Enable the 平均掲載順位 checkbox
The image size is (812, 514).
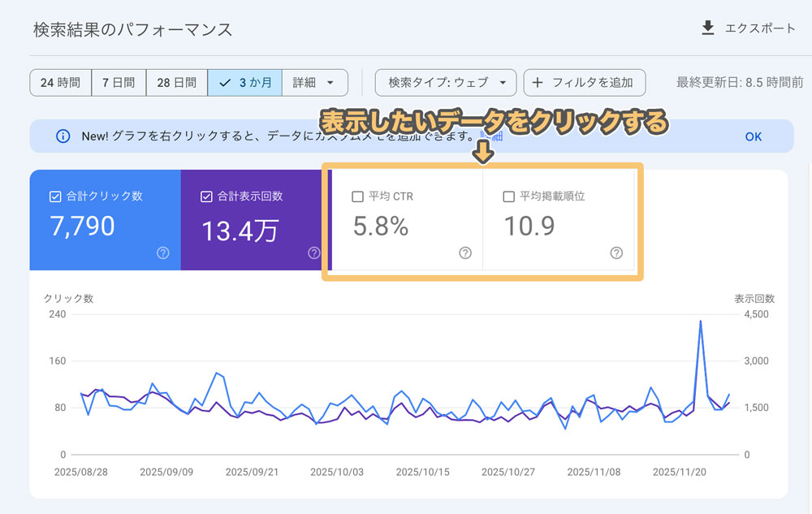point(509,196)
